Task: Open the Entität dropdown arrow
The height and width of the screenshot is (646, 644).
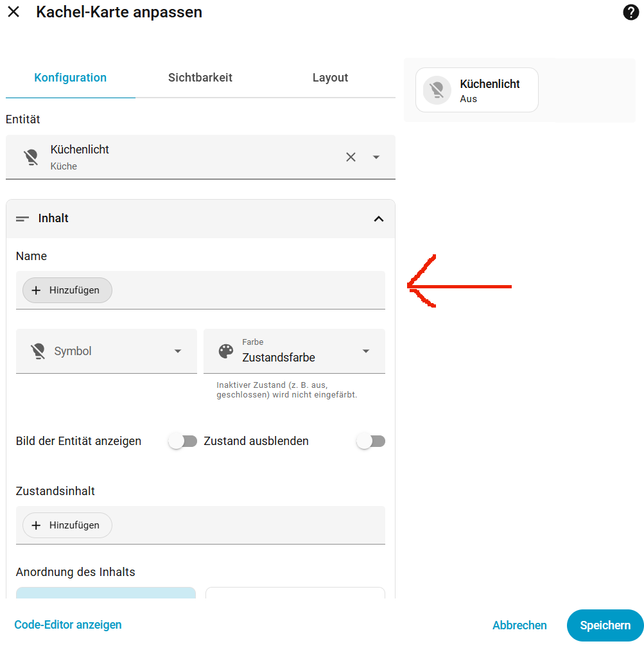Action: pos(376,157)
